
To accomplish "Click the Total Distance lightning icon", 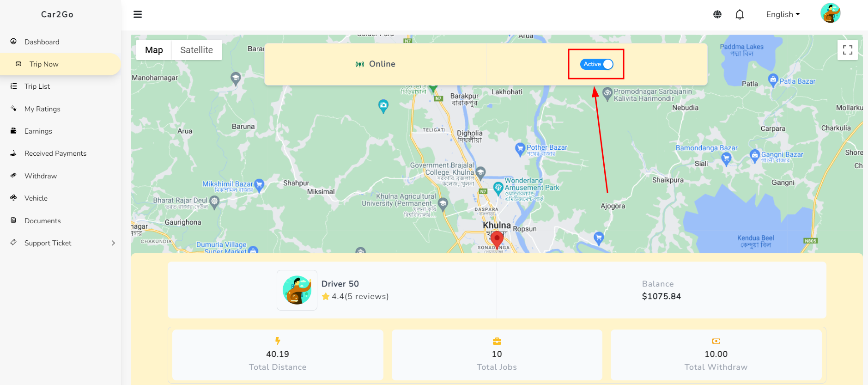I will click(278, 341).
